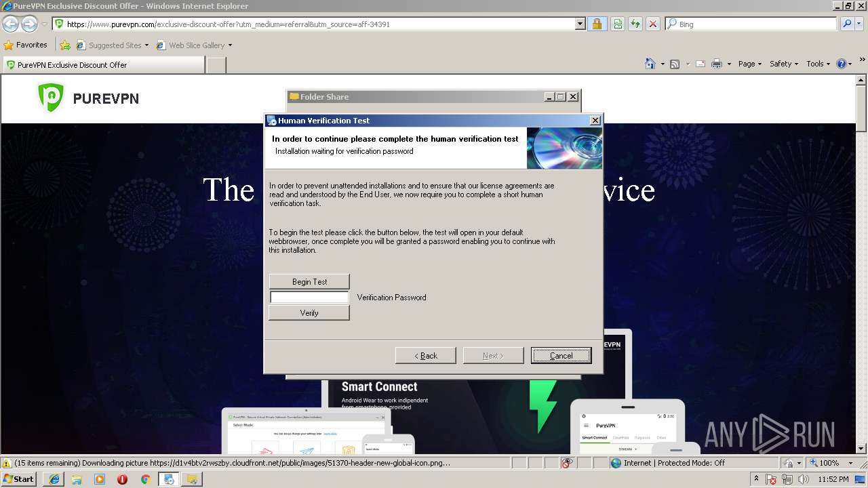868x488 pixels.
Task: Add to Favorites bar star-arrow icon
Action: pos(65,45)
